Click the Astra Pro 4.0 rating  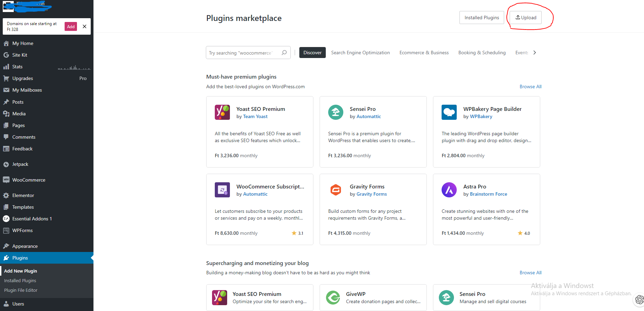pos(524,233)
